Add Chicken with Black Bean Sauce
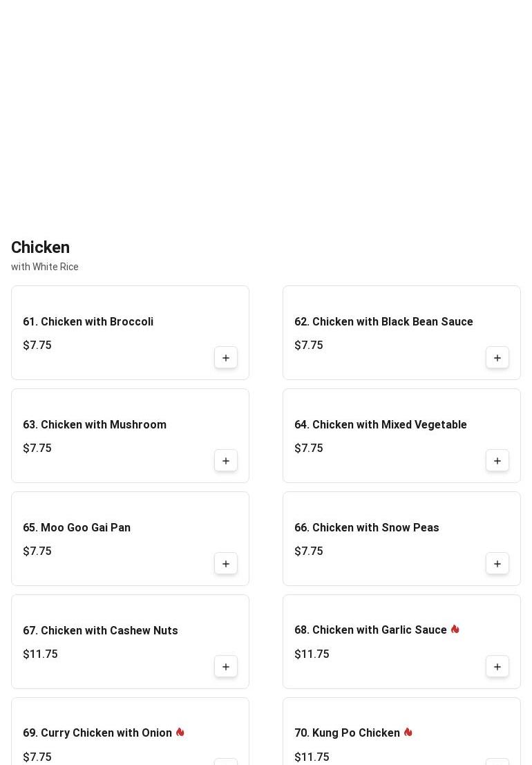 (x=497, y=358)
